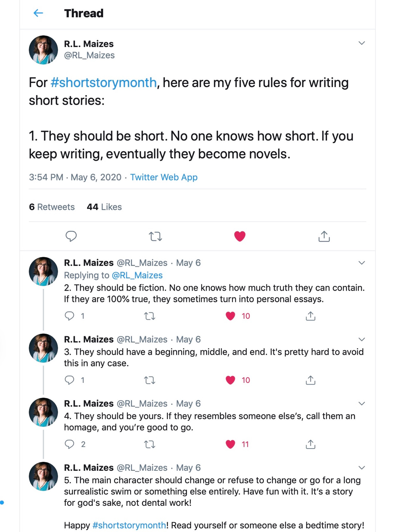The width and height of the screenshot is (393, 532).
Task: Toggle like on rule 2 fiction tweet
Action: (230, 316)
